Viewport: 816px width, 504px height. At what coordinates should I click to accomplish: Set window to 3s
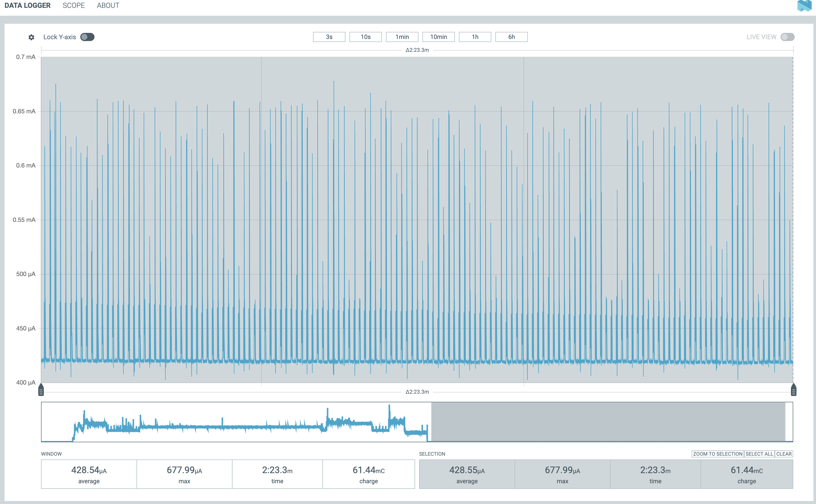click(329, 37)
